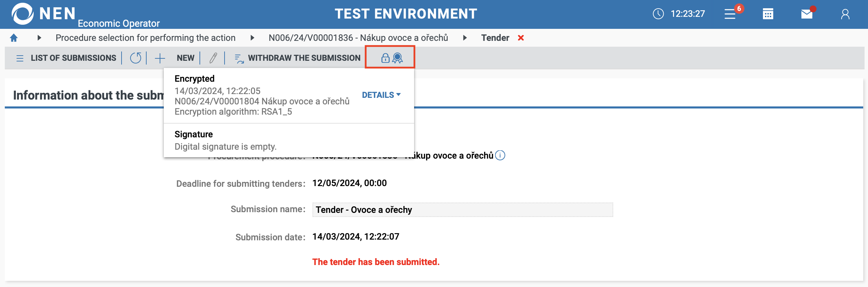
Task: Open LIST OF SUBMISSIONS menu
Action: point(67,58)
